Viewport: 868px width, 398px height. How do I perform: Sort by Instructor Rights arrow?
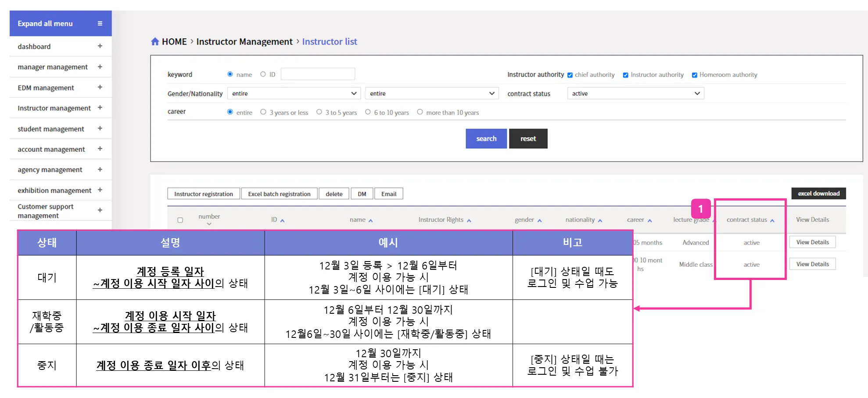click(x=469, y=220)
